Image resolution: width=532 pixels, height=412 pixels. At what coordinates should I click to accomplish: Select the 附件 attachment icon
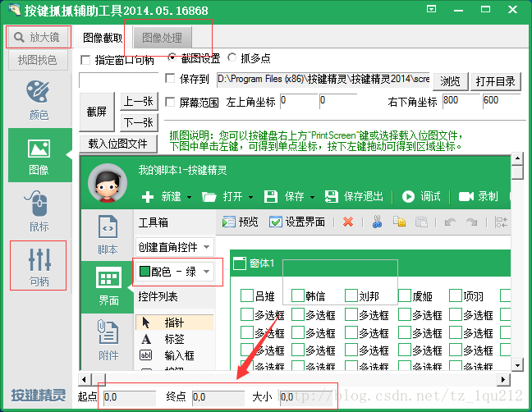[108, 332]
